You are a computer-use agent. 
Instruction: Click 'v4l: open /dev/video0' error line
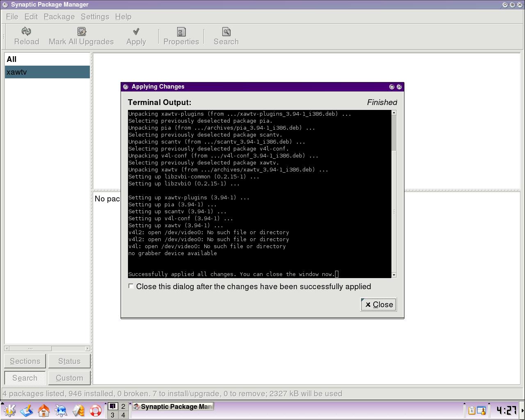(x=207, y=246)
